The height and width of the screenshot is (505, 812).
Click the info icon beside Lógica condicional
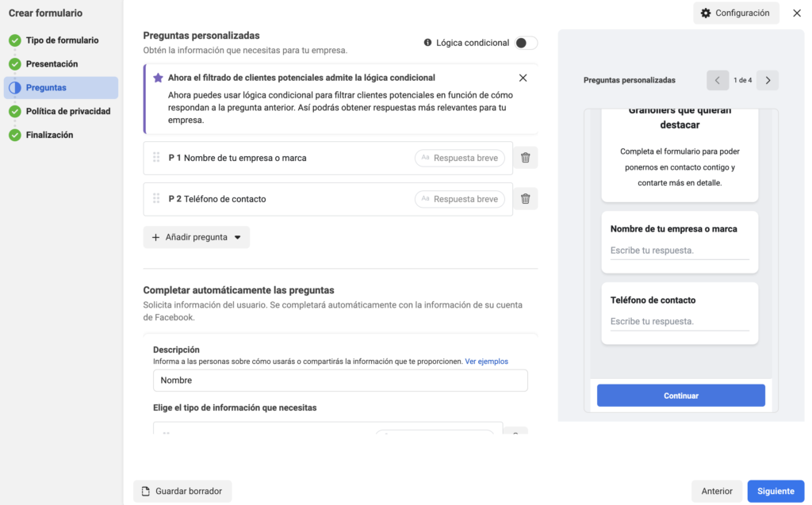click(x=427, y=43)
